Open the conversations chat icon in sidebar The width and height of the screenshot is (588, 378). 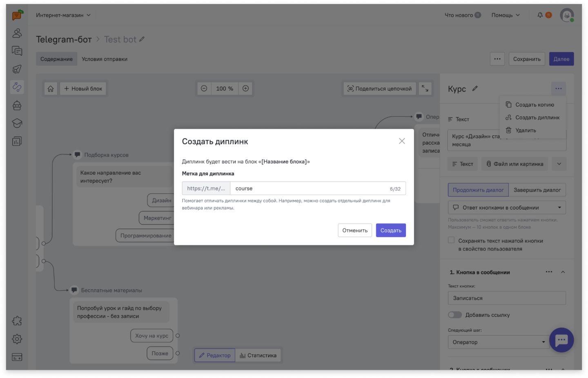17,51
